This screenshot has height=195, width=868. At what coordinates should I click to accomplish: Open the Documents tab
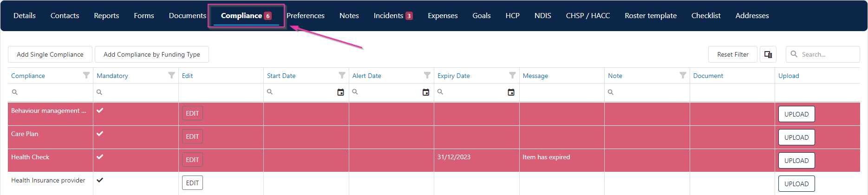pos(188,15)
